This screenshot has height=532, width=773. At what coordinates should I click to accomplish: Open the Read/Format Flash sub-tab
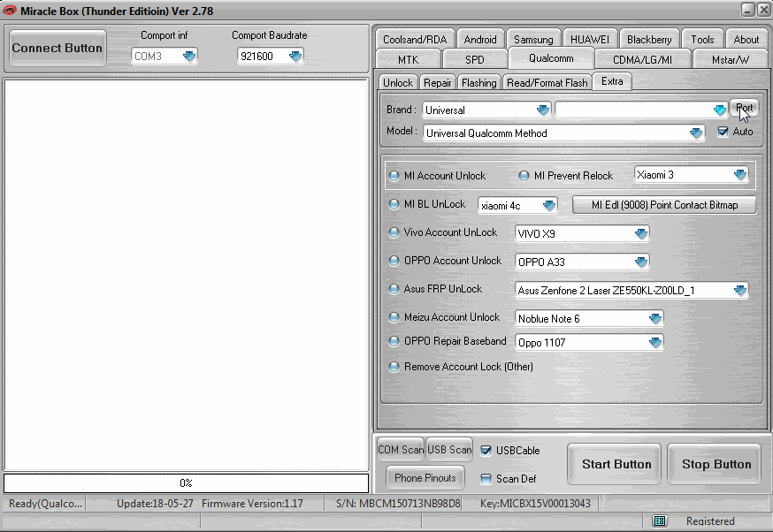(547, 83)
